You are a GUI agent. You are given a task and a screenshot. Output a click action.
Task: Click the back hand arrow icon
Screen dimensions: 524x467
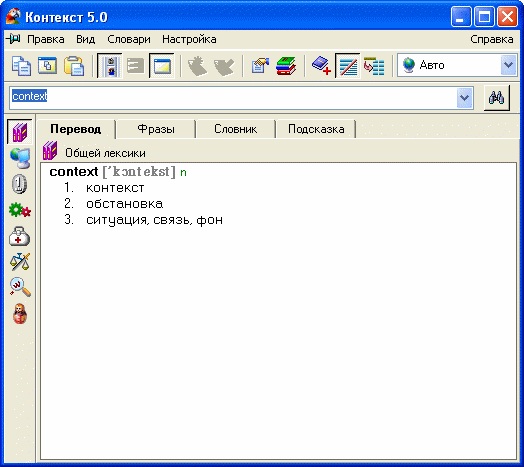click(x=198, y=66)
